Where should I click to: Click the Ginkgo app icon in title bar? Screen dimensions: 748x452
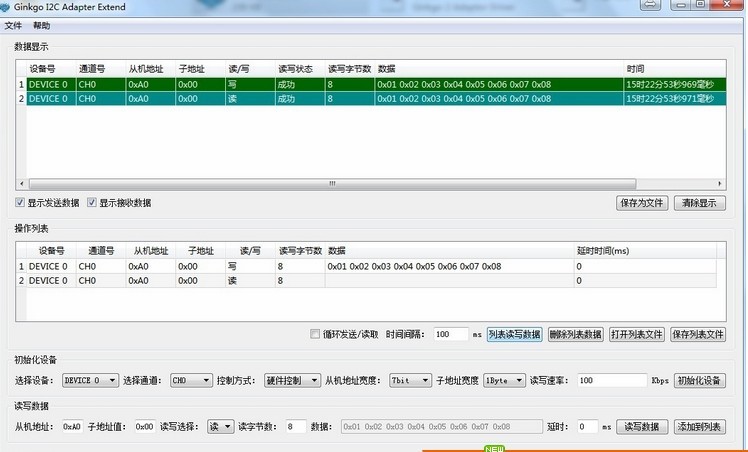5,7
